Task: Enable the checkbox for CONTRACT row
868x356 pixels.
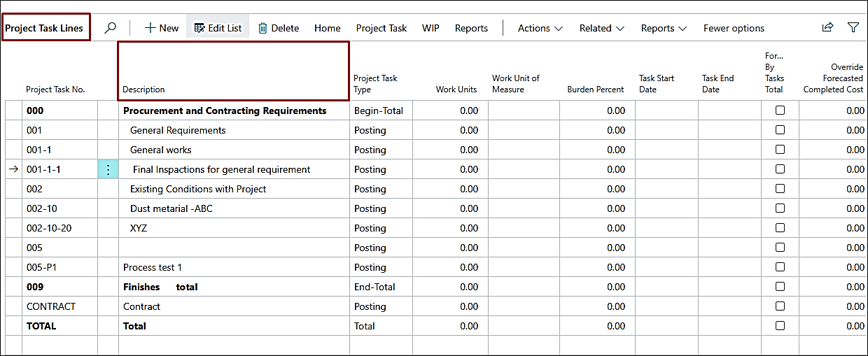Action: [780, 306]
